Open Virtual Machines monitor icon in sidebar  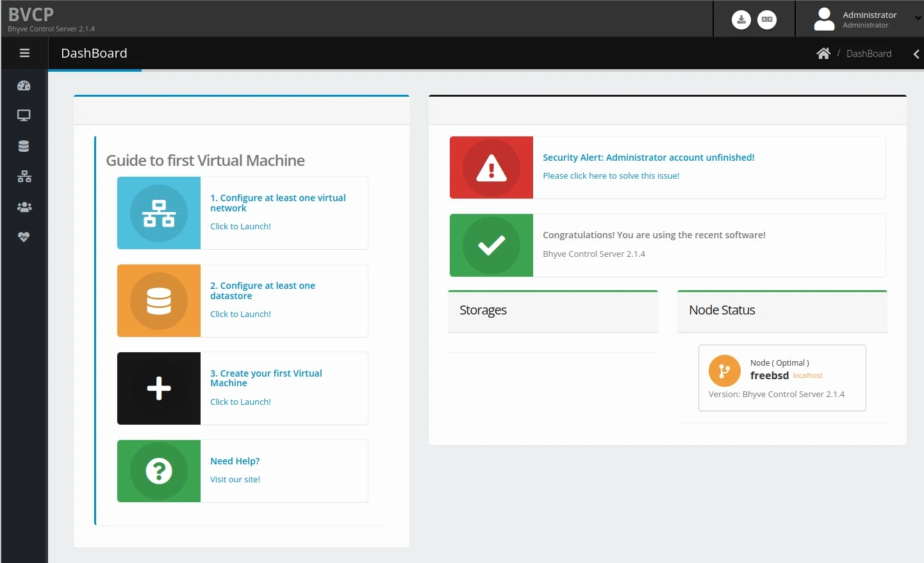coord(24,116)
